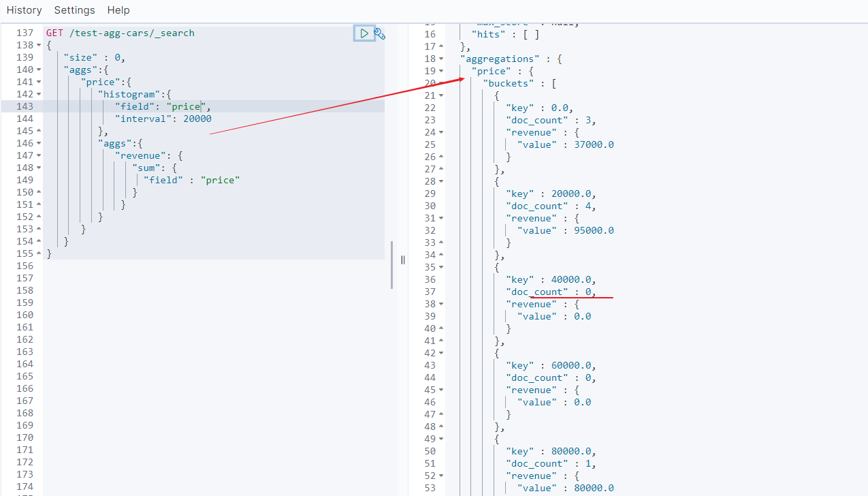Open the History menu

coord(24,10)
